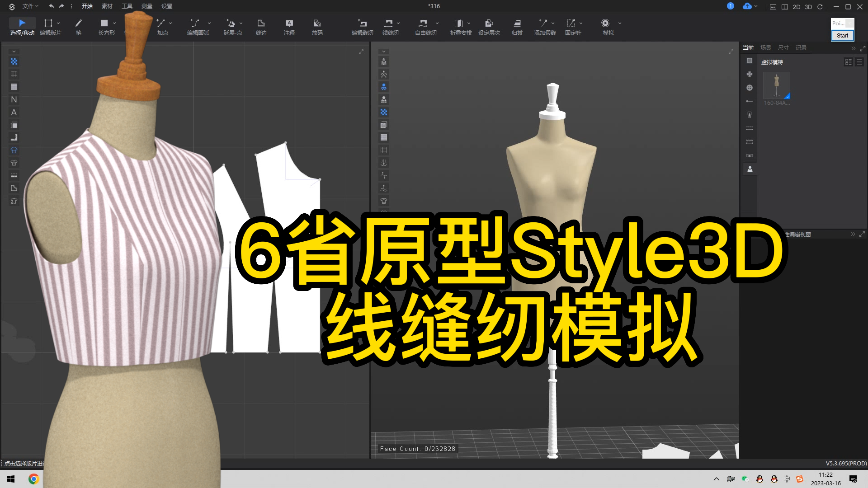Image resolution: width=868 pixels, height=488 pixels.
Task: Toggle the N pattern name display
Action: click(14, 99)
